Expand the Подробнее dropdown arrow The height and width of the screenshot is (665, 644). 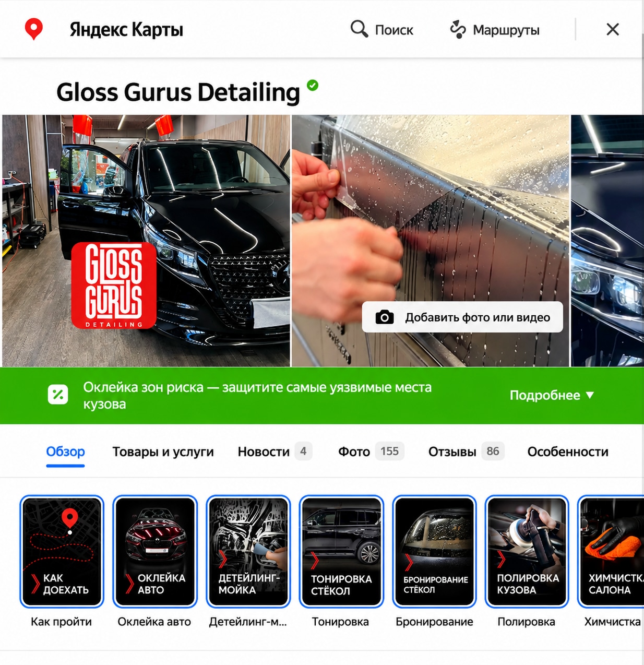pos(590,395)
